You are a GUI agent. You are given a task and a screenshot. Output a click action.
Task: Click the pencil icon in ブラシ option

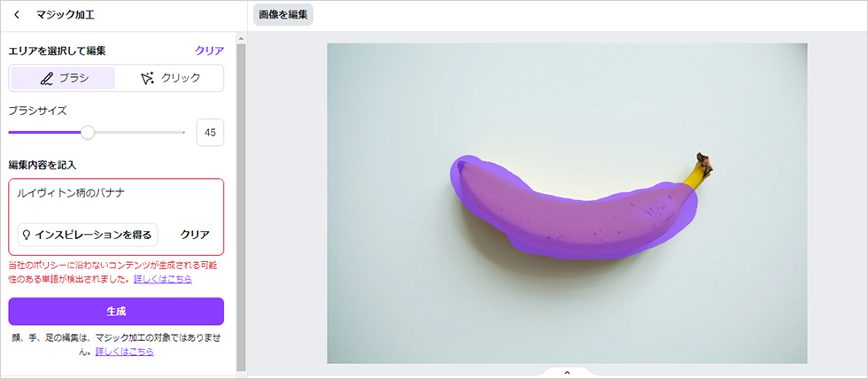(46, 79)
